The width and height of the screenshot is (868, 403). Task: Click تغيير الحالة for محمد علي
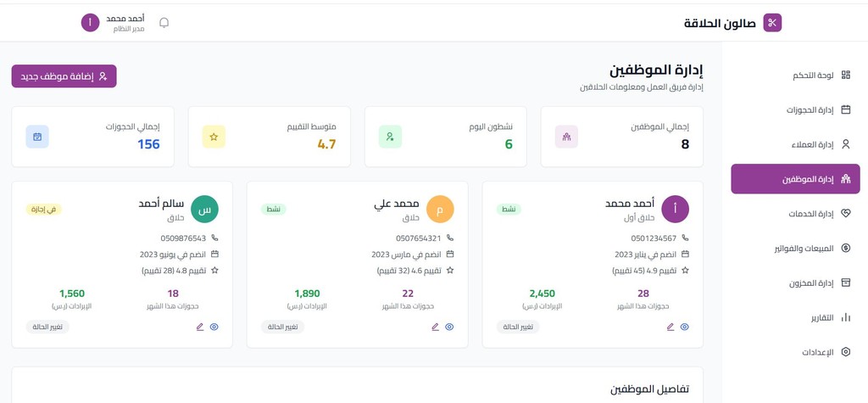click(282, 327)
